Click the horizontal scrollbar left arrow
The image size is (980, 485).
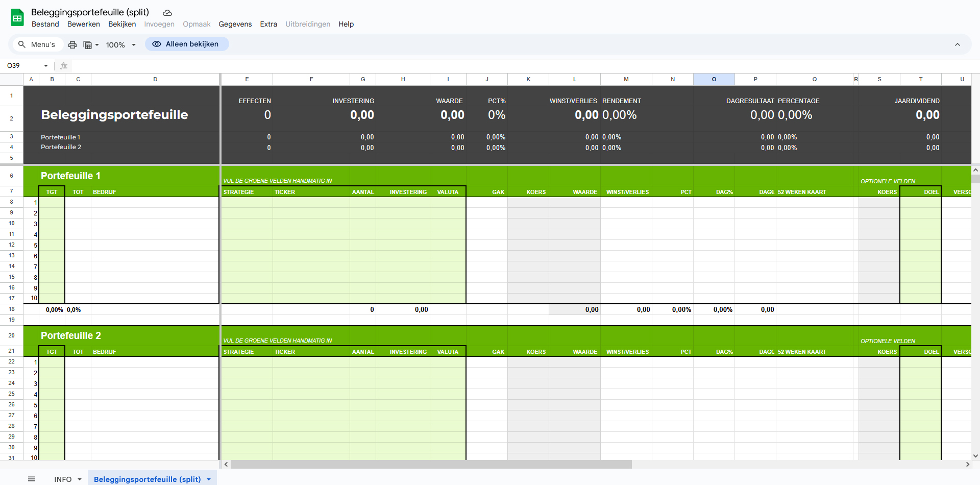pos(227,464)
